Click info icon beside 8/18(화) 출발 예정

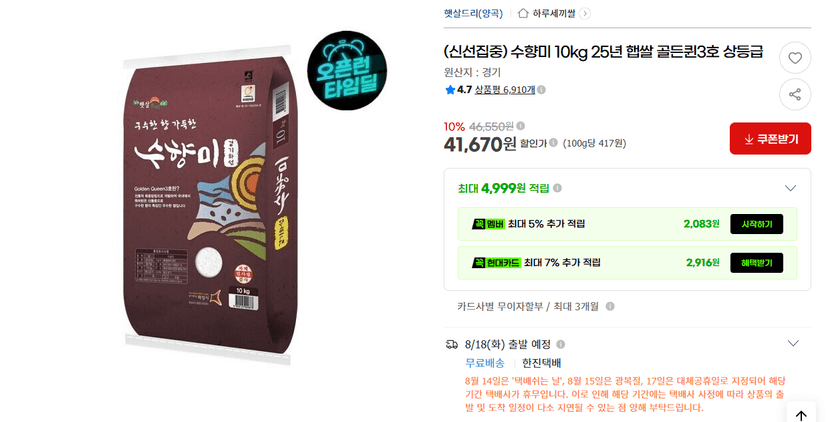click(x=561, y=344)
